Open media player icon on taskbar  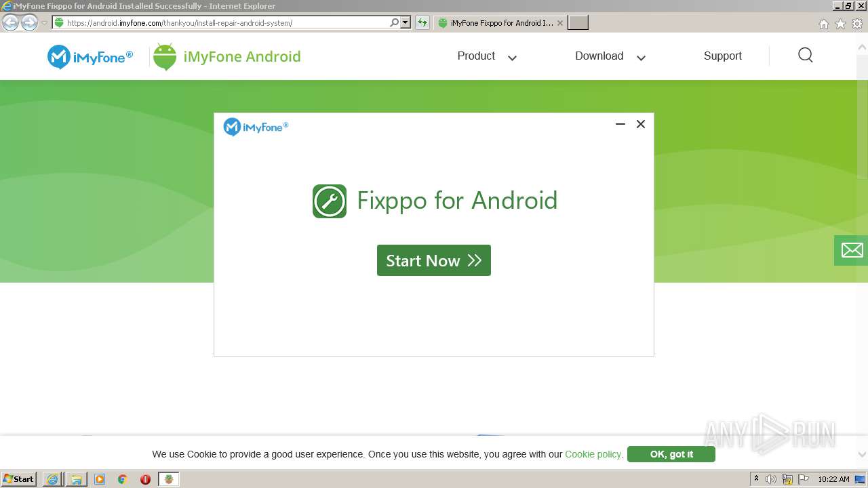click(100, 479)
